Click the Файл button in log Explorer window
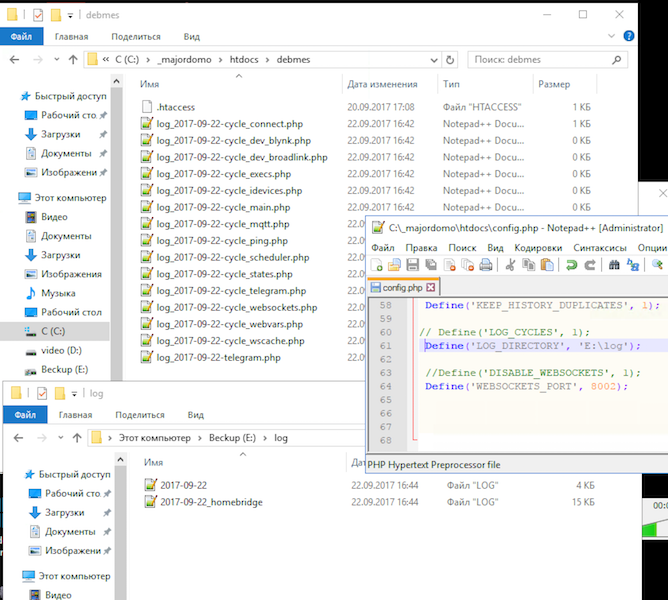Screen dimensions: 668x600 click(x=23, y=414)
